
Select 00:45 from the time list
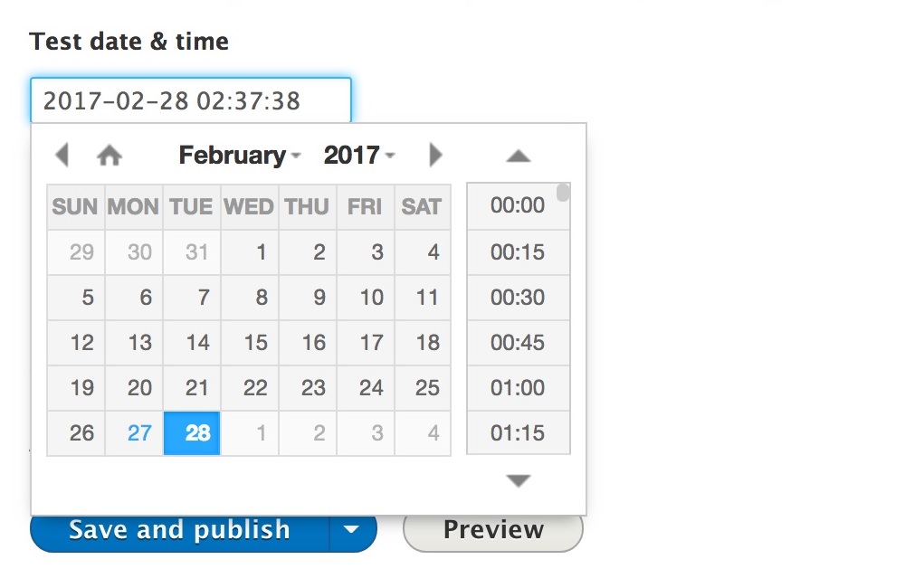[518, 342]
